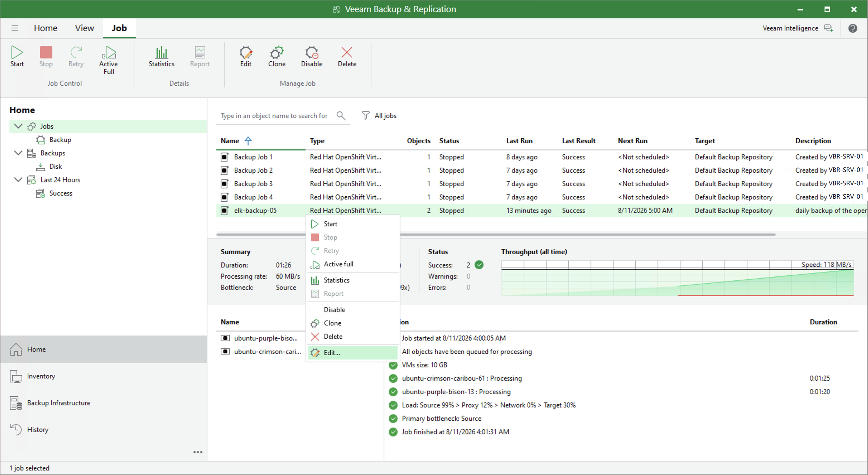Click the throughput graph area
868x475 pixels.
point(677,278)
